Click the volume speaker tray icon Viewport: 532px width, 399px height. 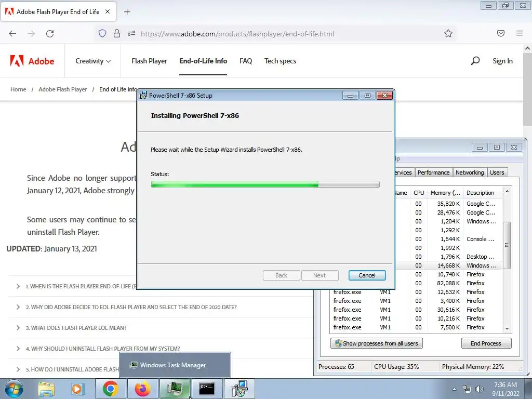point(479,389)
